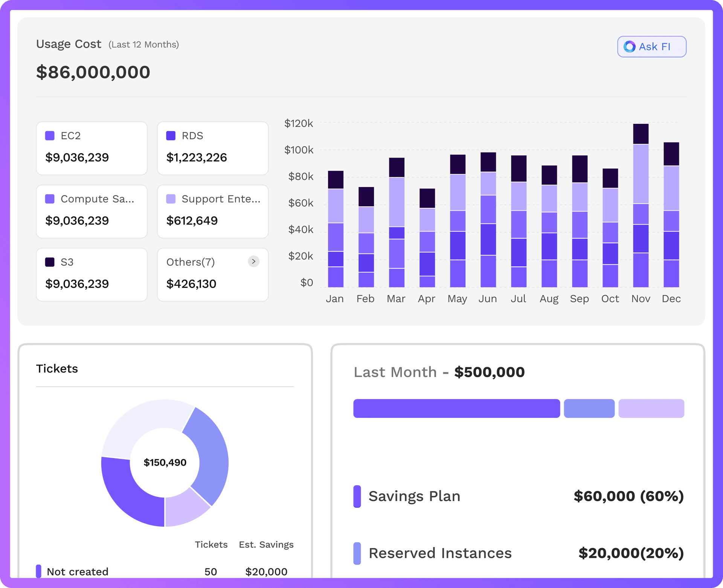723x588 pixels.
Task: Expand the Others(7) cost breakdown
Action: [x=212, y=275]
